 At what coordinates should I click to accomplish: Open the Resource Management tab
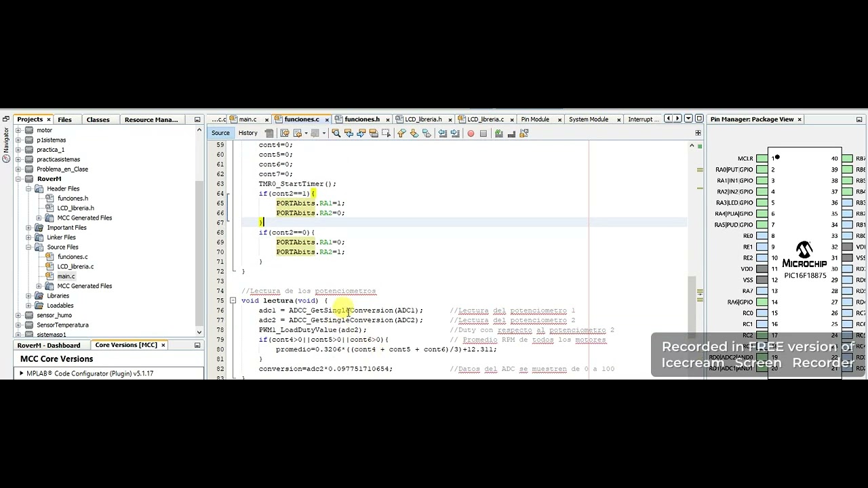[x=151, y=119]
